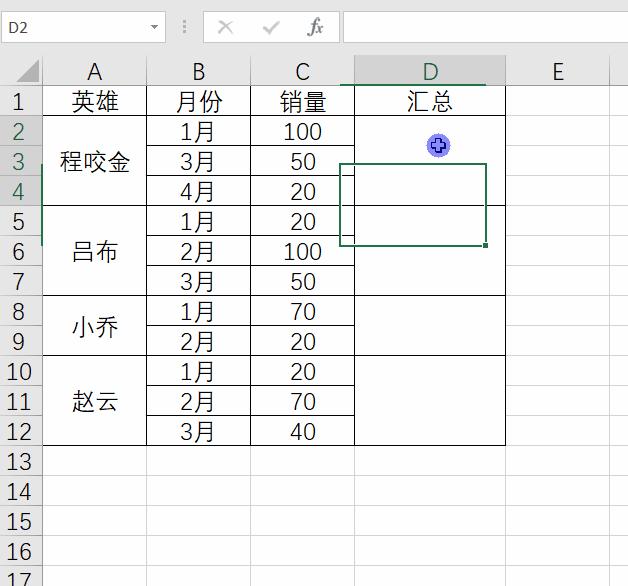This screenshot has height=586, width=628.
Task: Click cell B12 with 3月 for 赵云
Action: click(x=199, y=431)
